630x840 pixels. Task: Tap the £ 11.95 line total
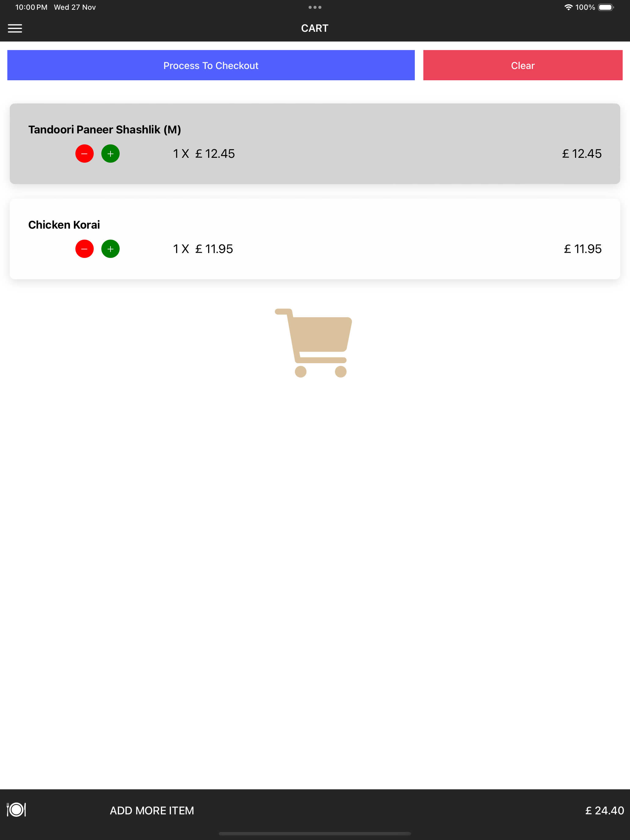[582, 249]
